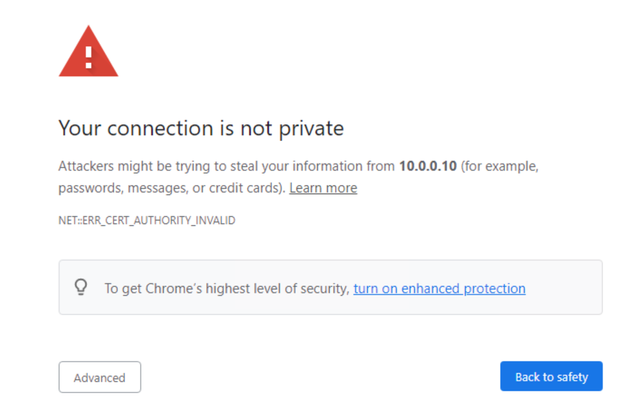Viewport: 630px width, 414px height.
Task: Click the word security in the tip
Action: (324, 289)
